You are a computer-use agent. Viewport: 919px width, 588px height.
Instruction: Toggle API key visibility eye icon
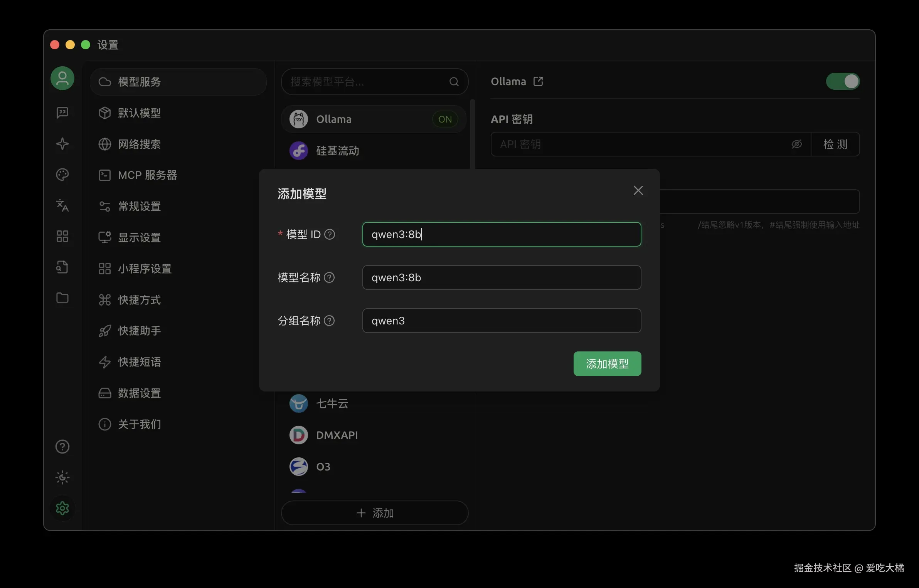click(796, 144)
